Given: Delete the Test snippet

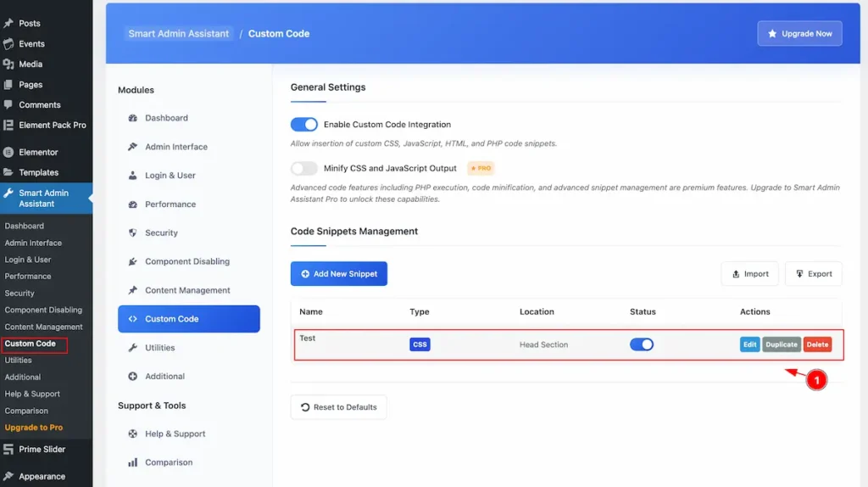Looking at the screenshot, I should coord(818,344).
